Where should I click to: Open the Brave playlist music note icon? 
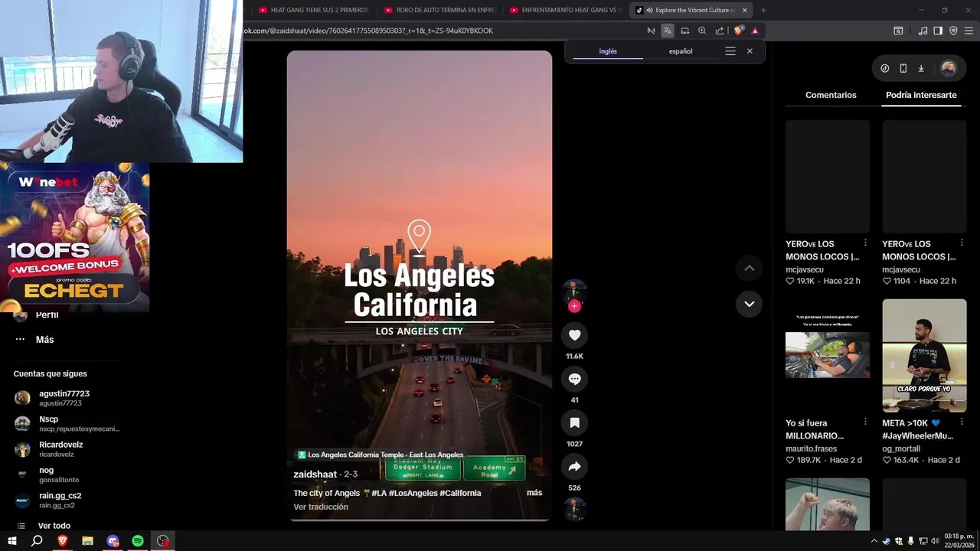[923, 31]
